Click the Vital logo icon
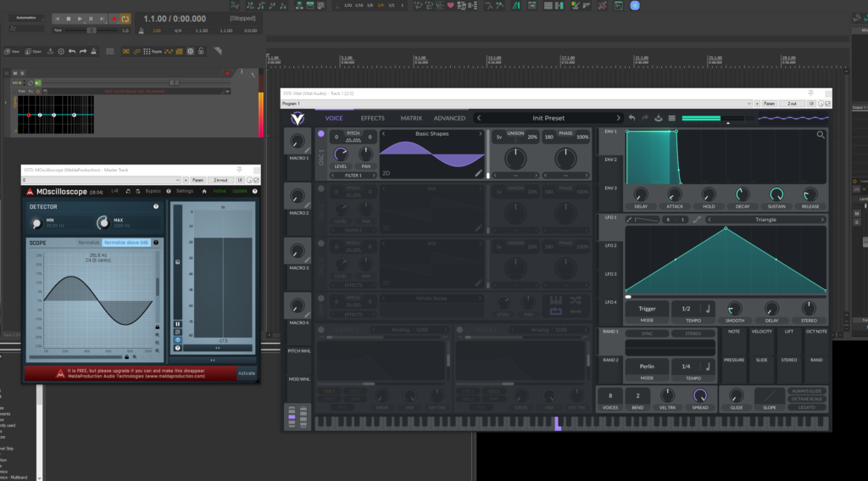 298,119
